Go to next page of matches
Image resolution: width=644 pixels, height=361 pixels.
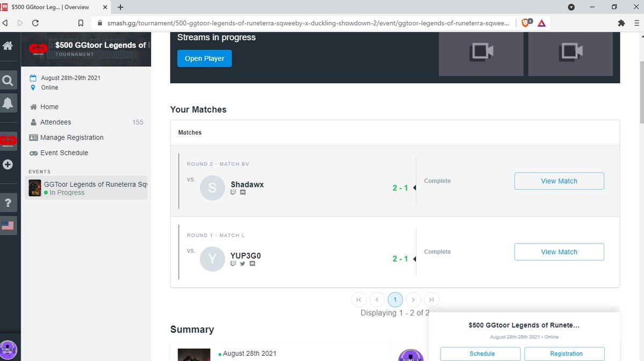pos(413,300)
